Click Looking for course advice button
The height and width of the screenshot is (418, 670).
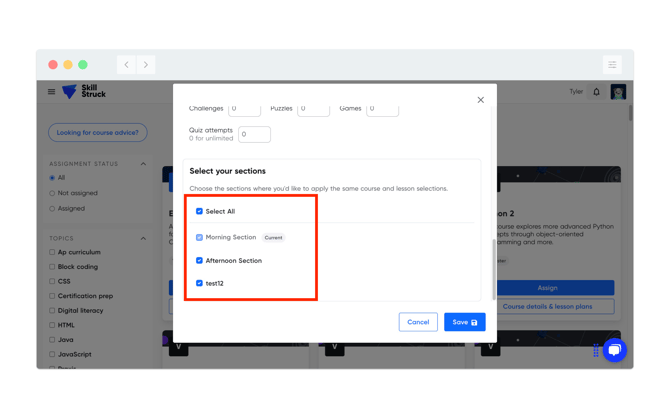(98, 133)
